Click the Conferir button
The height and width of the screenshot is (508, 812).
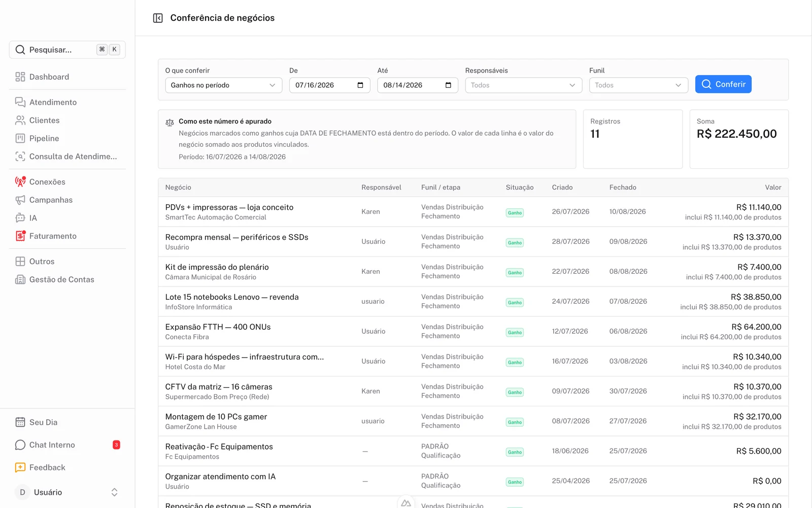(x=723, y=84)
